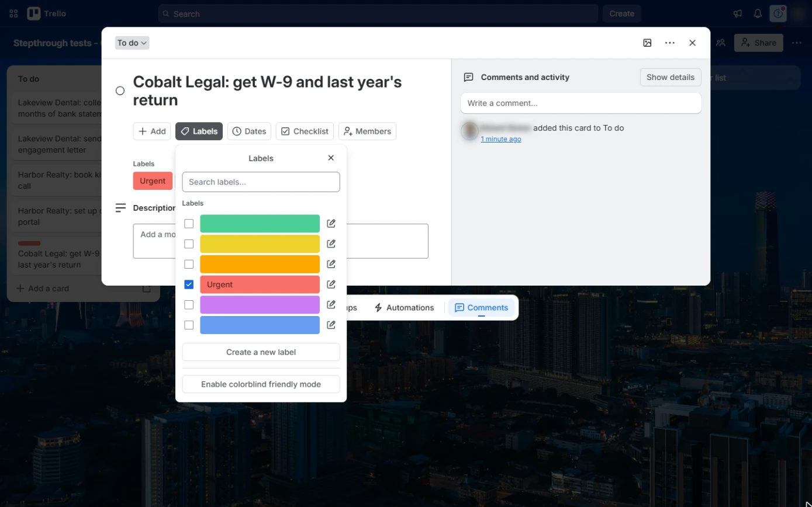Click the Search labels field
This screenshot has height=507, width=812.
pos(261,182)
